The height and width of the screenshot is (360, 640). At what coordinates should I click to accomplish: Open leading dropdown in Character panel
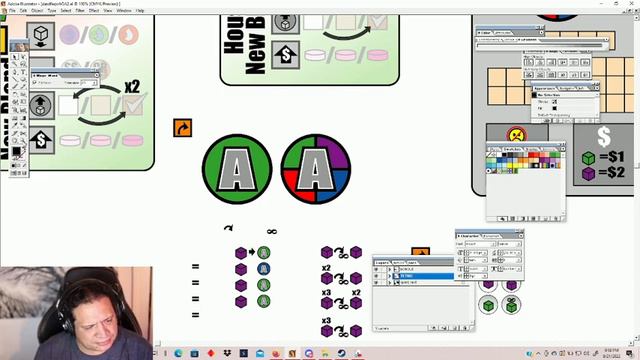519,253
